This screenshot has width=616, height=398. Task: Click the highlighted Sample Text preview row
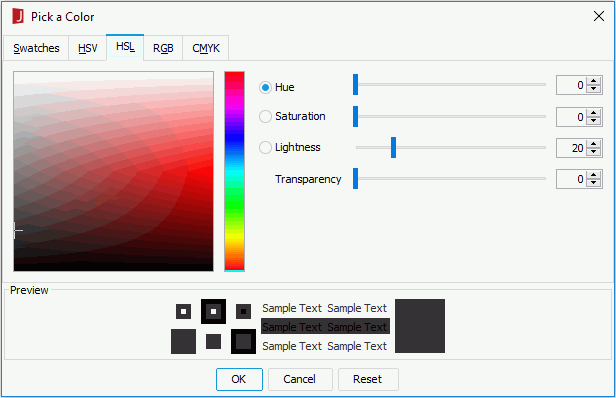325,326
